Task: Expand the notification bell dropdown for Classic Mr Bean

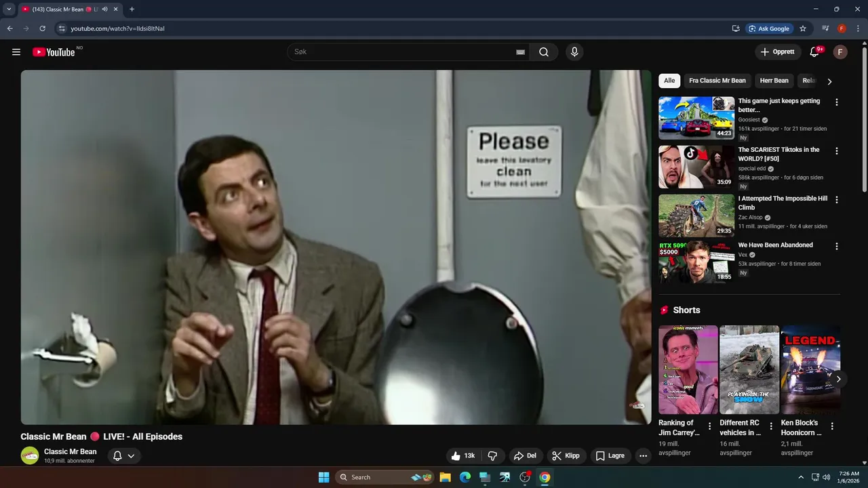Action: pos(123,455)
